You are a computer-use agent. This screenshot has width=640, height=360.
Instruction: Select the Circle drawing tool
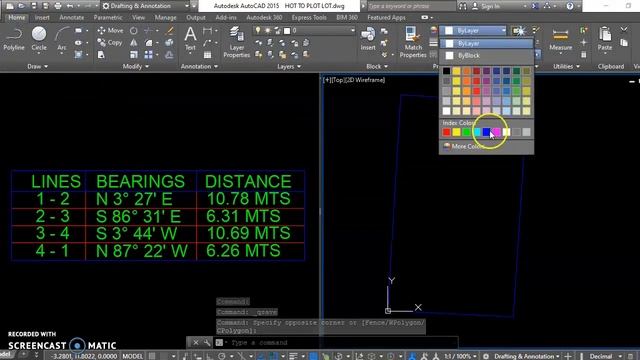point(39,39)
